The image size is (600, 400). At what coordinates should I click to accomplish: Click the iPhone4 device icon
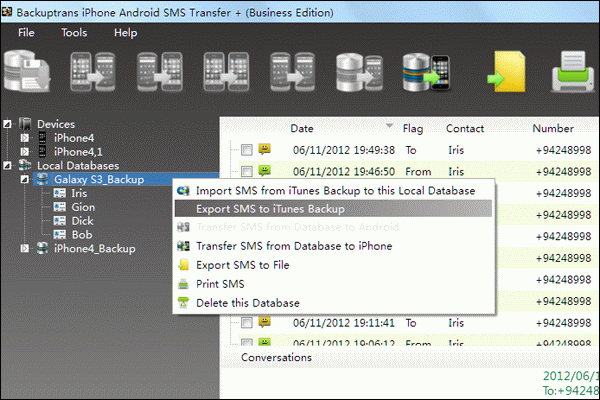point(42,138)
